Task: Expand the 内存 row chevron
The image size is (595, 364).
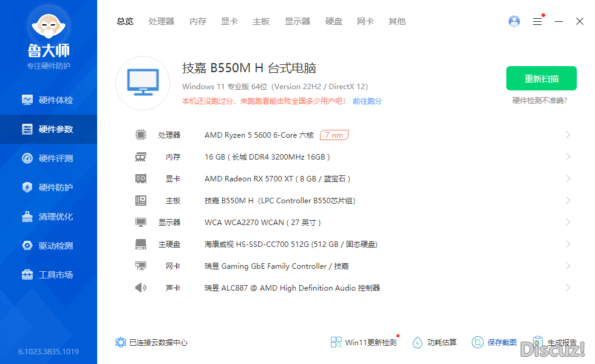Action: (x=568, y=157)
